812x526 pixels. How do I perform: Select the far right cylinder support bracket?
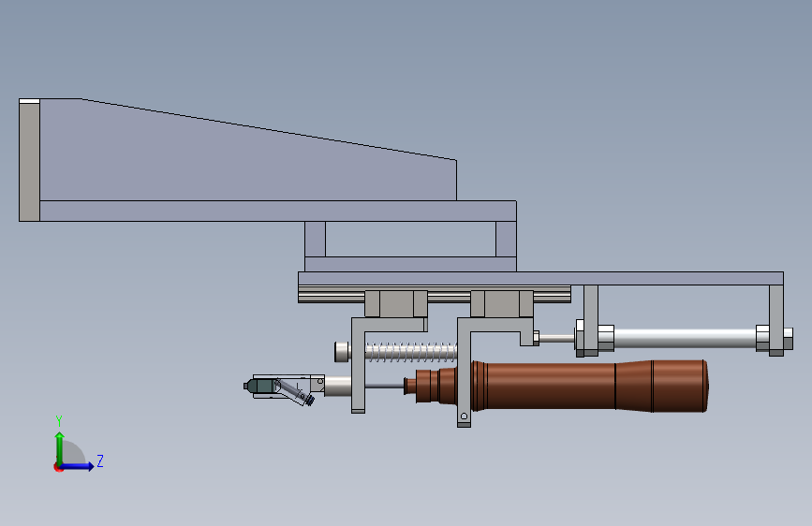775,320
